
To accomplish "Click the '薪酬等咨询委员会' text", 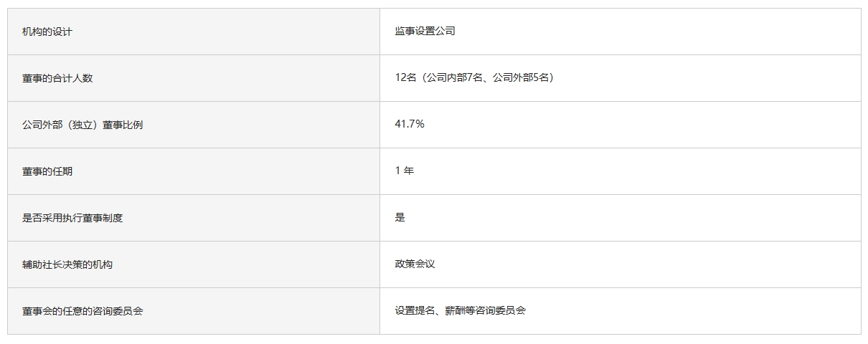I will pos(486,310).
